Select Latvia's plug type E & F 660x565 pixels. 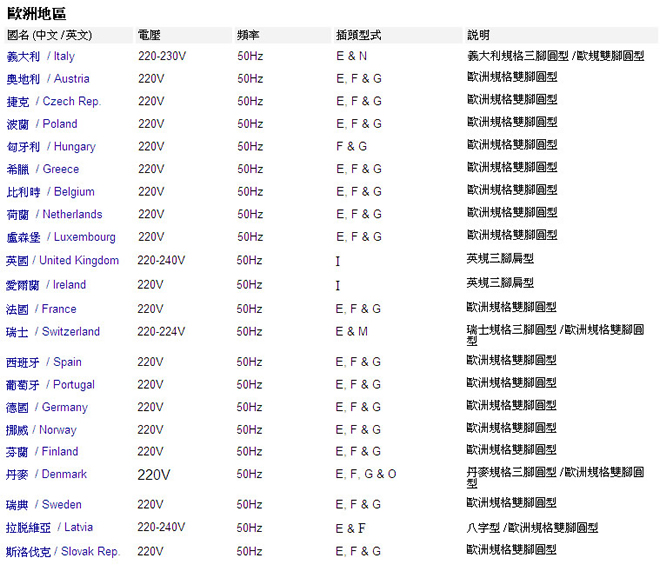(350, 528)
